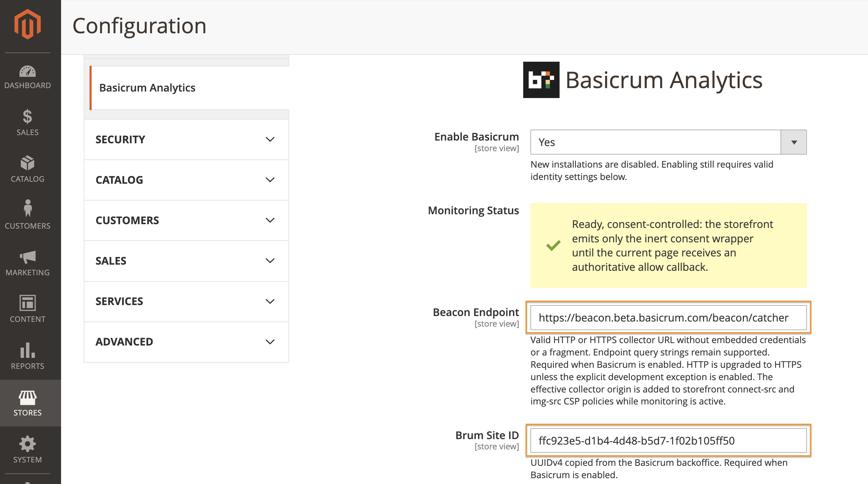Image resolution: width=868 pixels, height=484 pixels.
Task: Click the Monitoring Status message box
Action: (668, 245)
